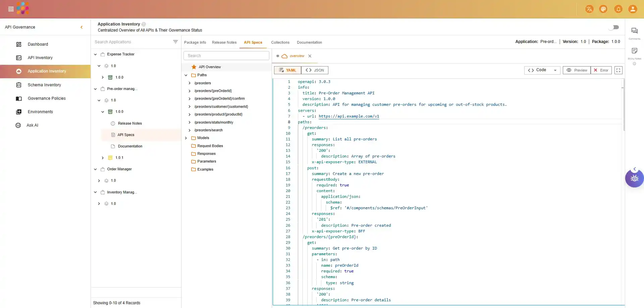Click the Preview button
The width and height of the screenshot is (644, 308).
pos(577,70)
